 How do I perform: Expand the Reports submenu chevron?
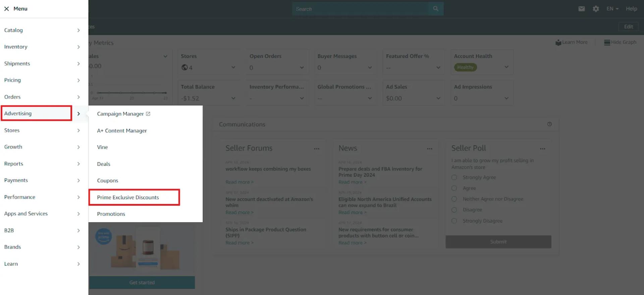(x=78, y=164)
